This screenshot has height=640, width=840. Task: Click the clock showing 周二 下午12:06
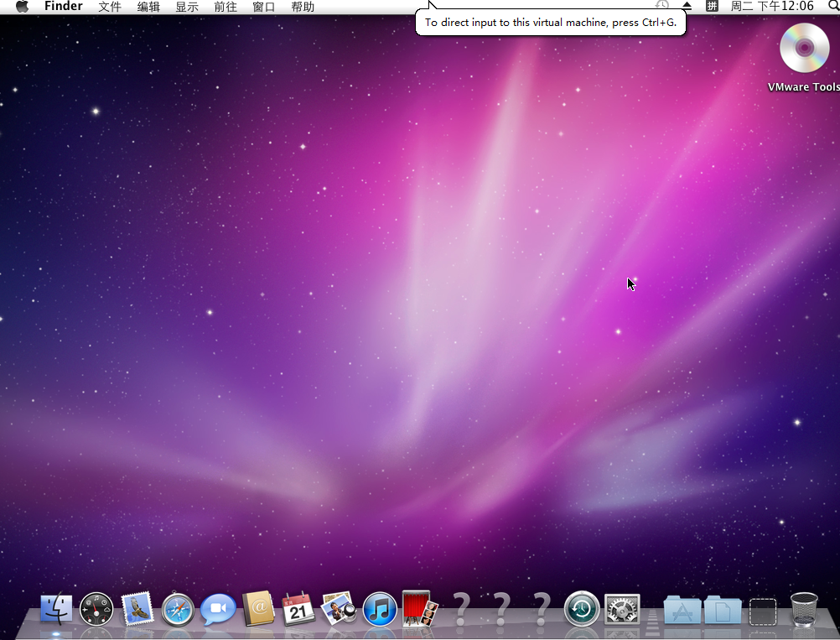772,7
